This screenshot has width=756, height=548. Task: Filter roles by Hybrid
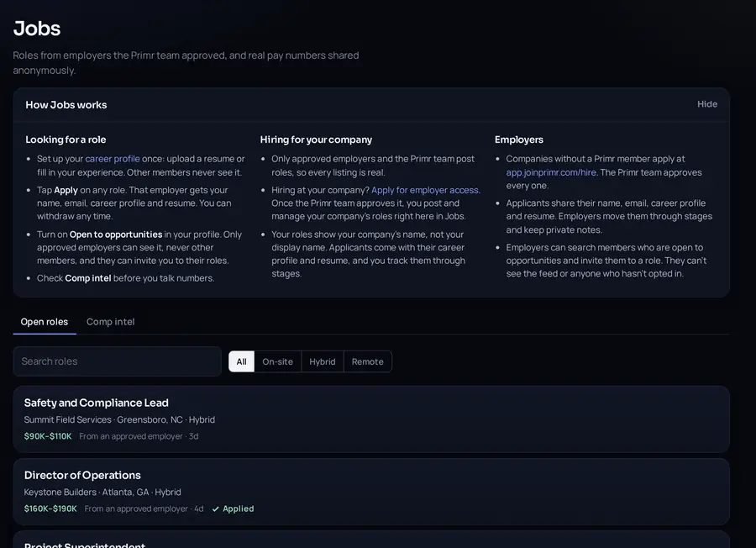pos(322,361)
